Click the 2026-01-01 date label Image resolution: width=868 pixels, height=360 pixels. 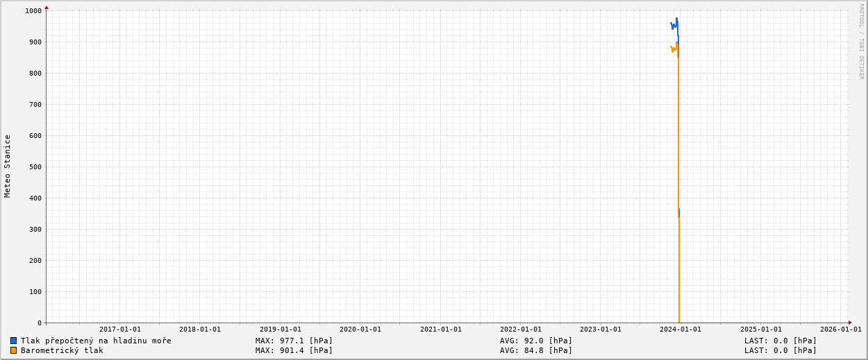coord(840,329)
